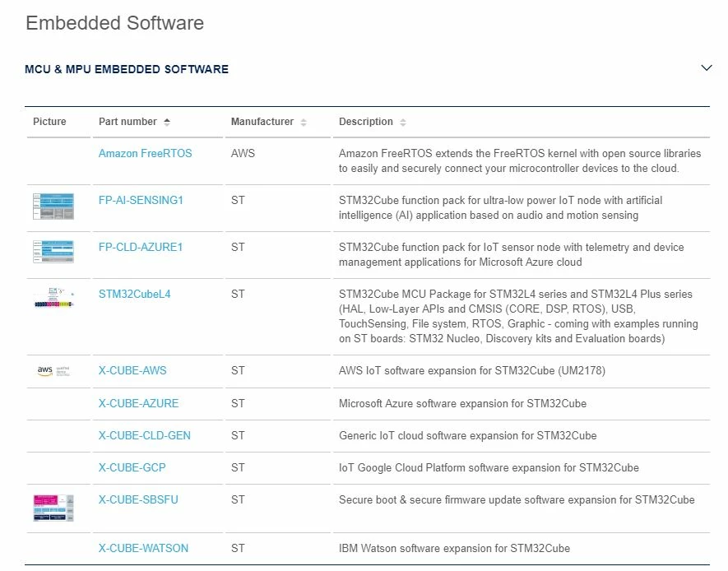Click the STM32Cube MCU Package description text
The image size is (728, 571).
pyautogui.click(x=518, y=316)
